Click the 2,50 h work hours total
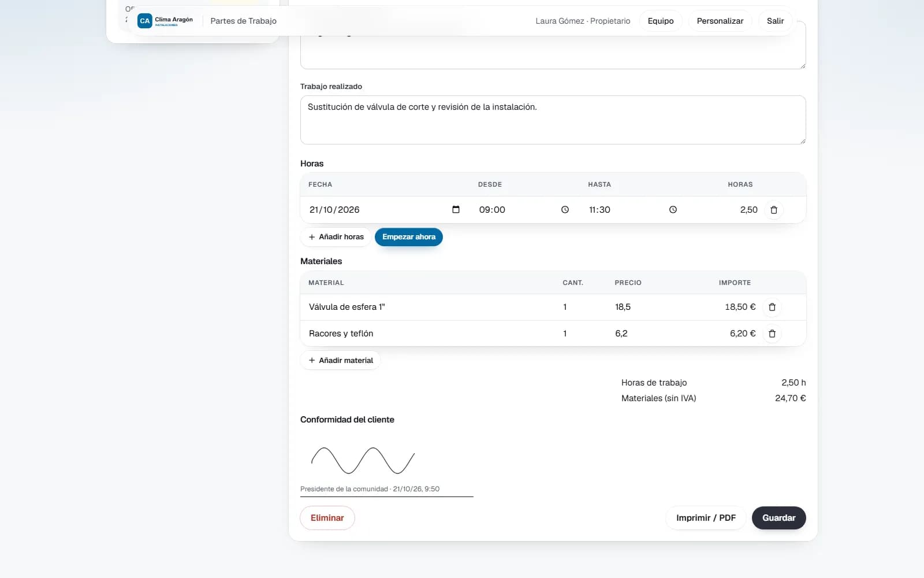This screenshot has width=924, height=578. coord(793,383)
